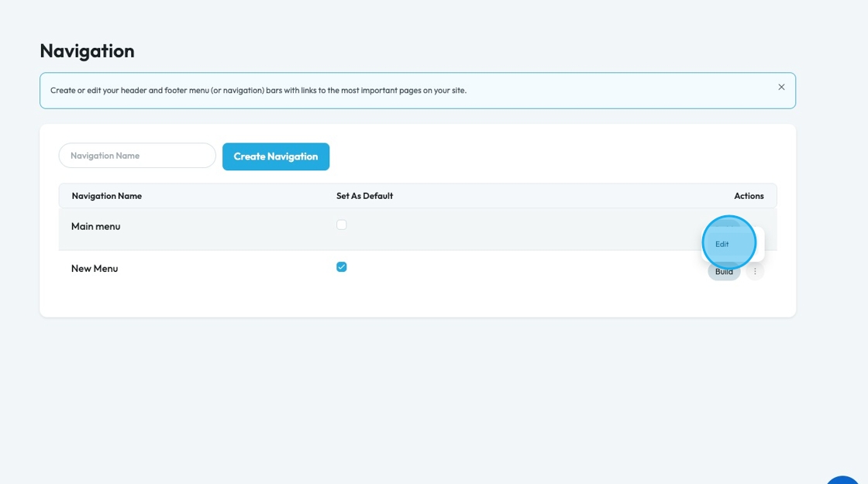Click the header and footer menu description text
Image resolution: width=868 pixels, height=484 pixels.
259,90
